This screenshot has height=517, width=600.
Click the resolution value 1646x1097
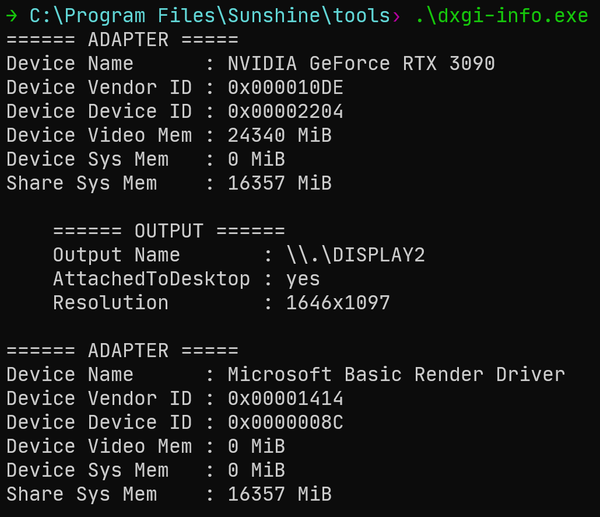point(337,303)
